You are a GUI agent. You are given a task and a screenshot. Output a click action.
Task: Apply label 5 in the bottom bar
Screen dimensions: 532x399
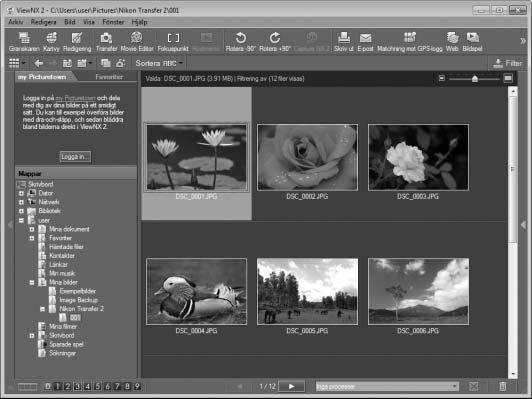[x=98, y=386]
